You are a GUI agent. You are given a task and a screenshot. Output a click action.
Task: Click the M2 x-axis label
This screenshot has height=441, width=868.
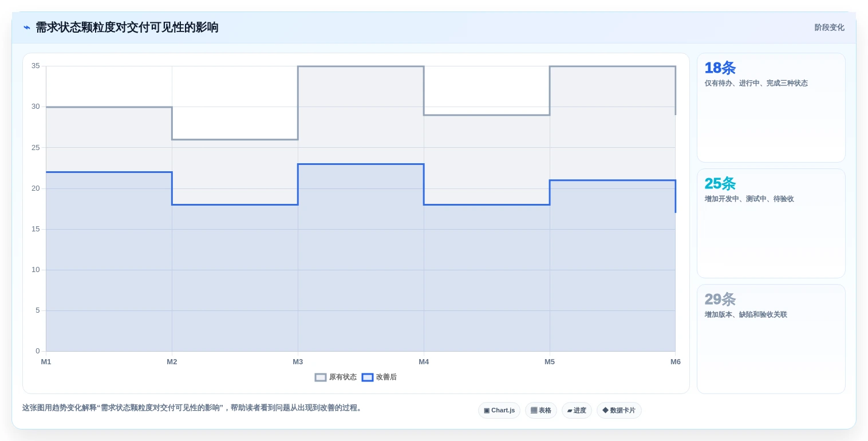point(172,362)
